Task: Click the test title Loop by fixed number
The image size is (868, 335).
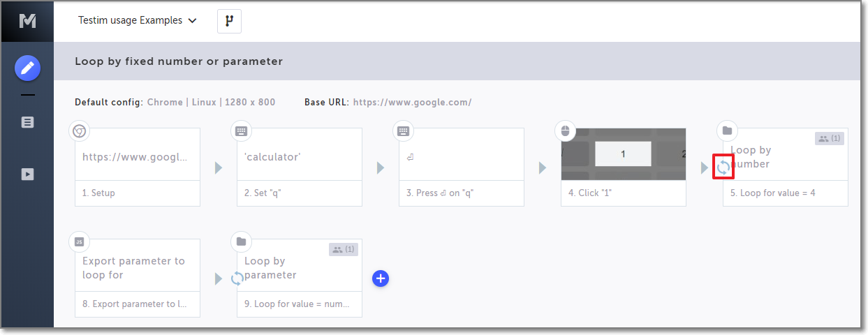Action: pos(179,61)
